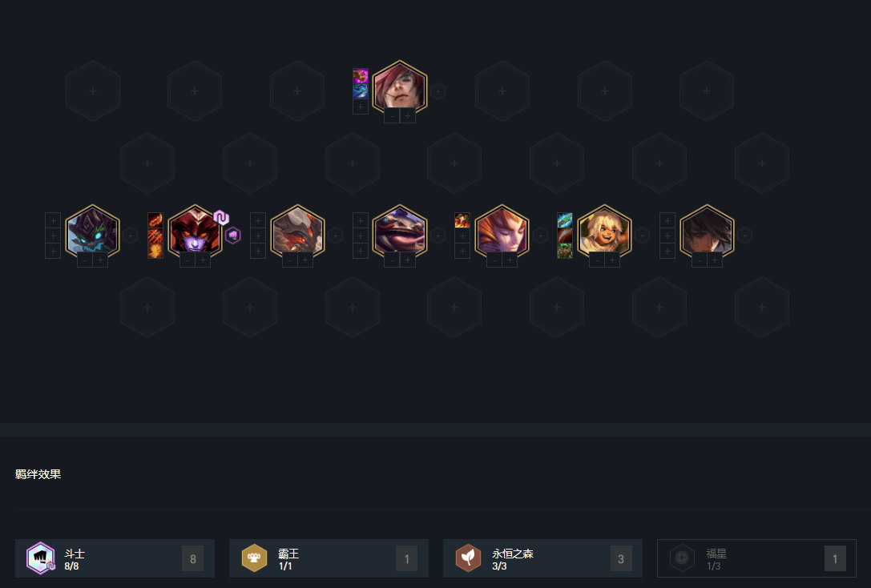Click the pink chosen emblem on Shyvana
Image resolution: width=871 pixels, height=588 pixels.
click(221, 217)
